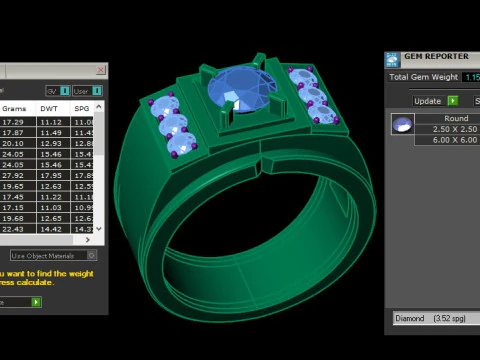Close the metal weight panel with the X
Image resolution: width=480 pixels, height=360 pixels.
tap(101, 70)
